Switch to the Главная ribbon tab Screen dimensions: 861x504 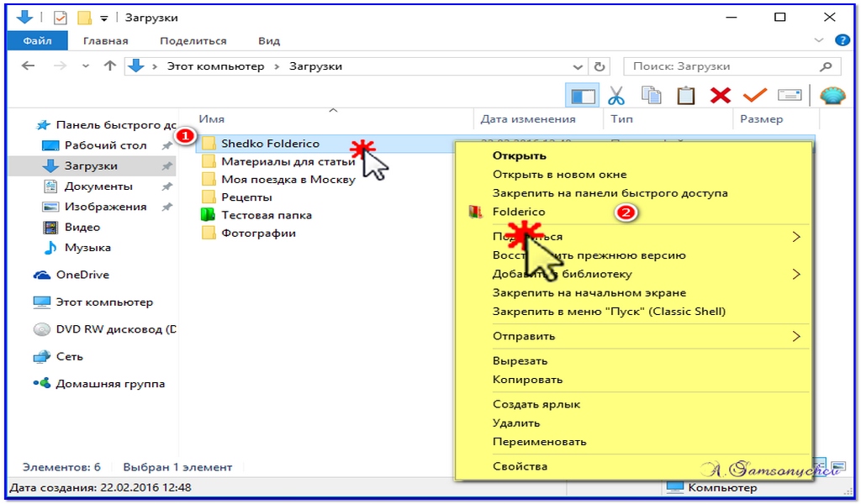click(105, 40)
